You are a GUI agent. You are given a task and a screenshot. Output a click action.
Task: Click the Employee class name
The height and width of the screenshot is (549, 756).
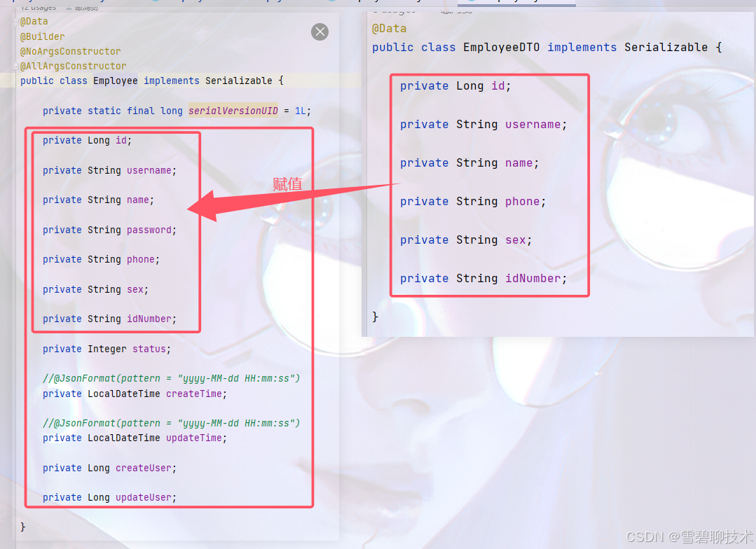pyautogui.click(x=115, y=81)
